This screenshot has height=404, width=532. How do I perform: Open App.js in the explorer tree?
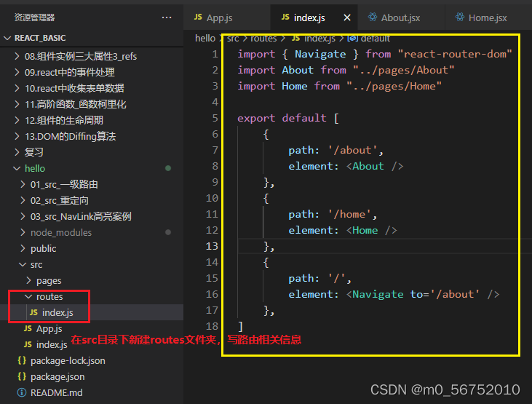49,328
